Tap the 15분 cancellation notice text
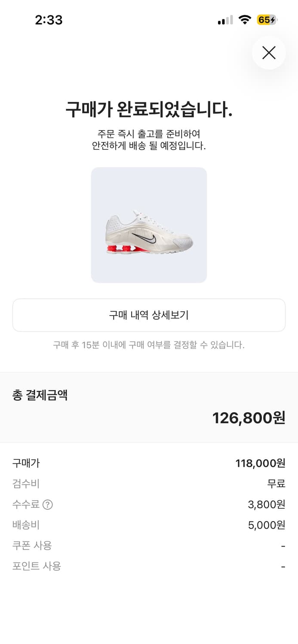This screenshot has height=644, width=298. [x=149, y=343]
